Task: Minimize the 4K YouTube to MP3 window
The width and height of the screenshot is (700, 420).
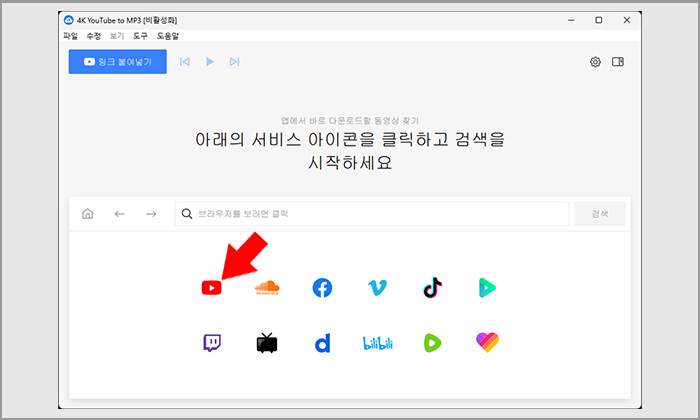Action: [571, 20]
